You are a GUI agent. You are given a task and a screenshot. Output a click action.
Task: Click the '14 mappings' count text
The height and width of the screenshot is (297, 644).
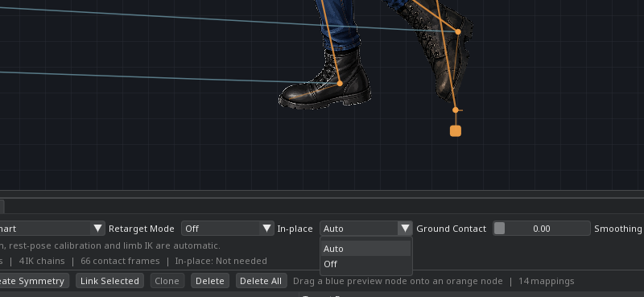click(x=547, y=282)
